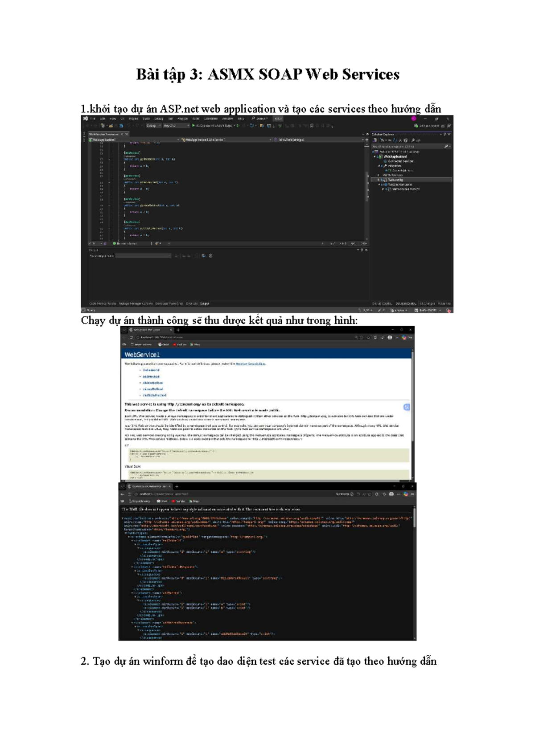Select WebApplication1 project node in Solution Explorer
The image size is (535, 756).
(395, 156)
